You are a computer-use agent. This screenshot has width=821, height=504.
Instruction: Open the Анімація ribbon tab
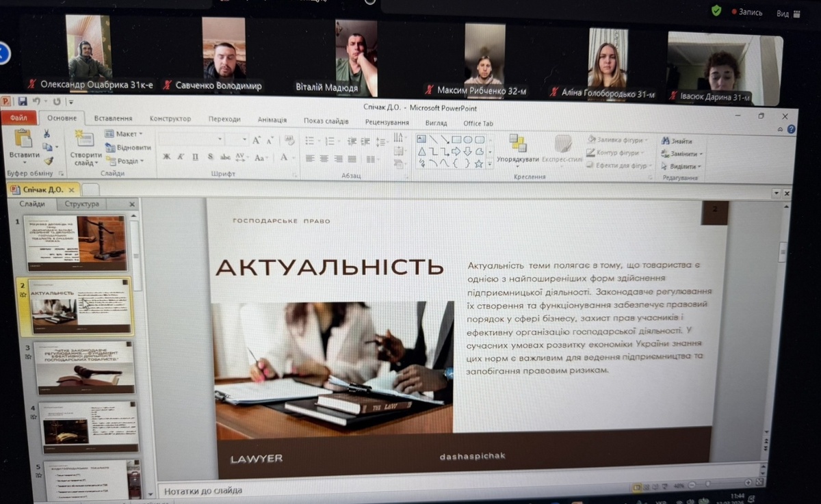point(272,120)
